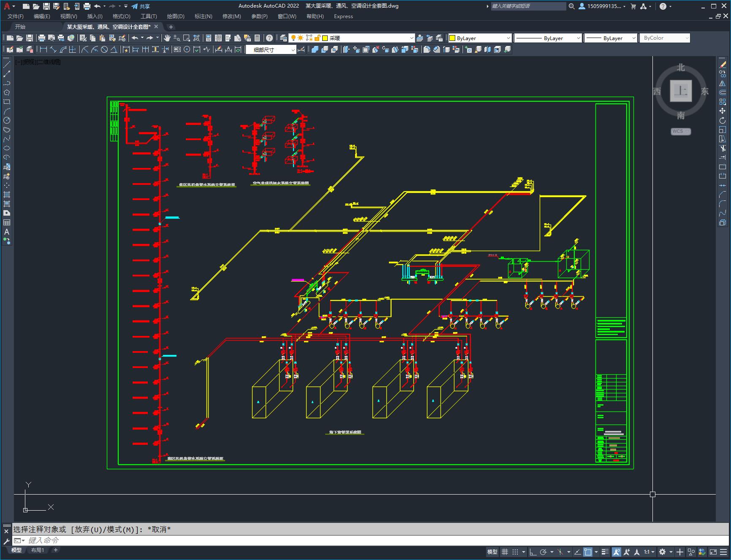Select the Hatch tool in draw toolbar
The height and width of the screenshot is (560, 731).
[7, 195]
